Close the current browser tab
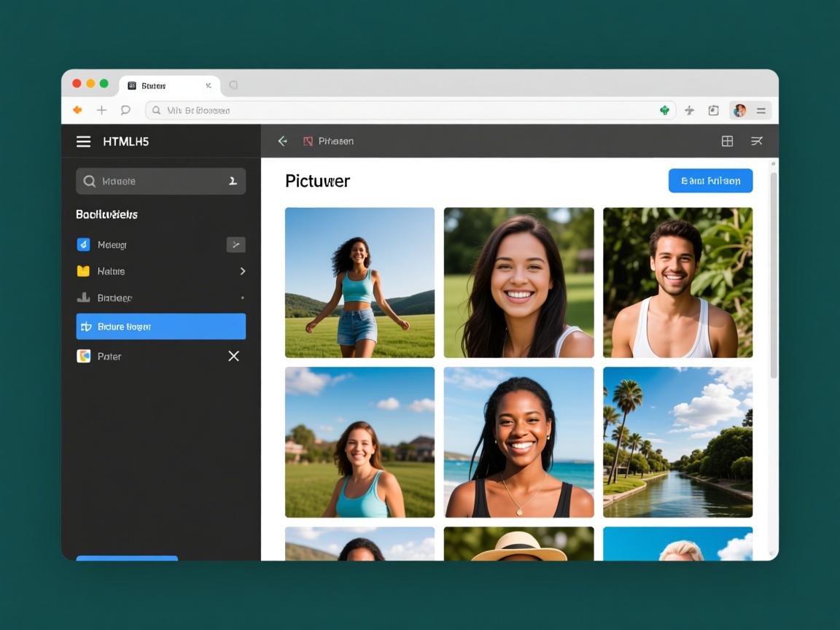Image resolution: width=840 pixels, height=630 pixels. coord(209,86)
